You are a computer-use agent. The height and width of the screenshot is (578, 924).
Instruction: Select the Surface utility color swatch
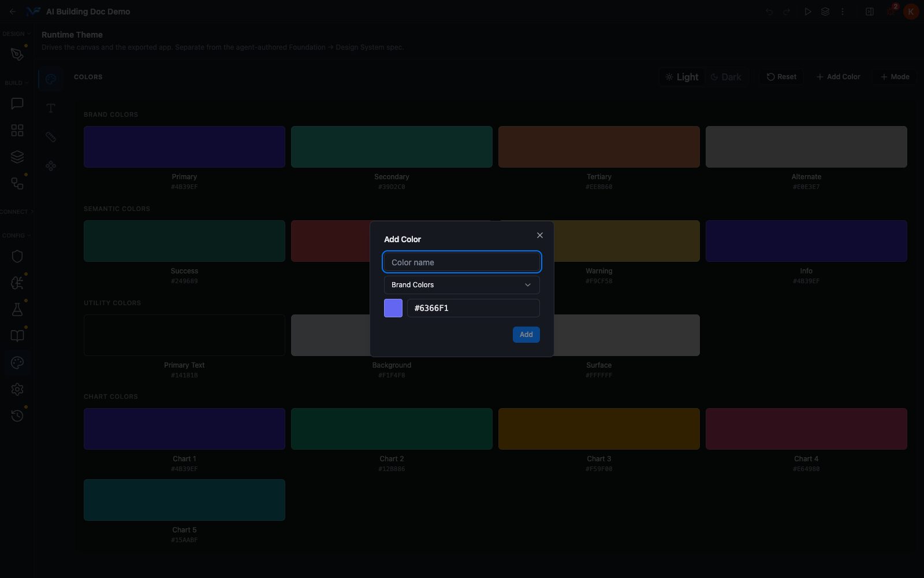pyautogui.click(x=627, y=335)
